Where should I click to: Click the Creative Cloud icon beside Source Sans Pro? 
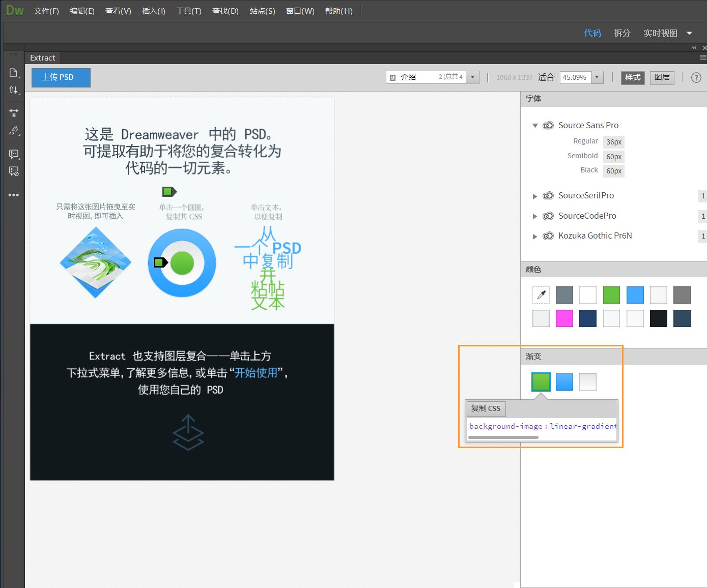point(548,125)
